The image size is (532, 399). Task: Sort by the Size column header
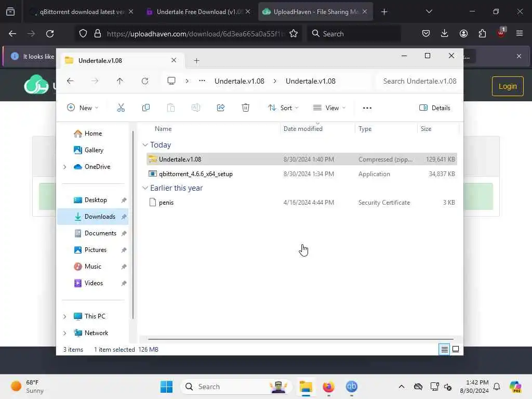point(426,129)
